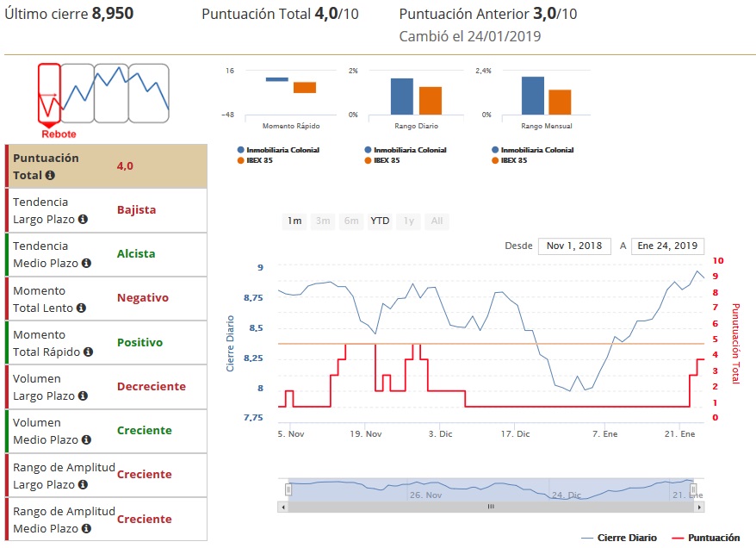Open the Volumen Largo Plazo info icon

coord(83,396)
